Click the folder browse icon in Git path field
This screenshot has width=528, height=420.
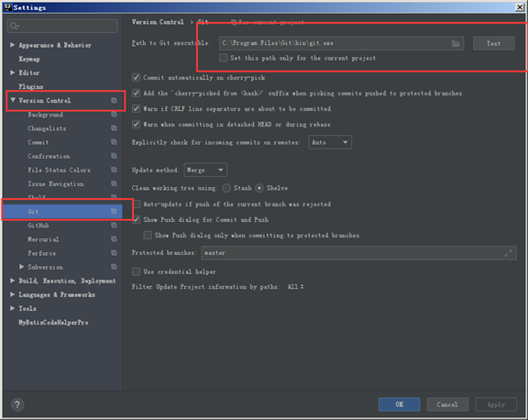click(x=456, y=43)
